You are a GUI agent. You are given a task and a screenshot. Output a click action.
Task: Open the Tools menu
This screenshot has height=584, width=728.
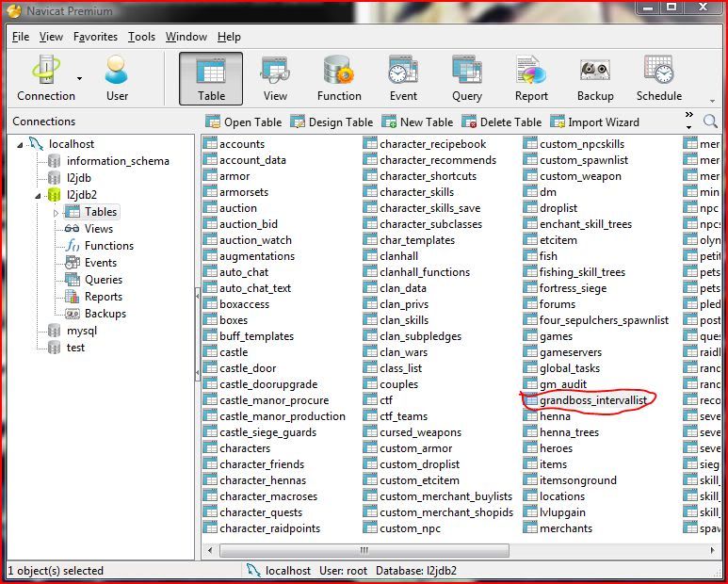point(141,37)
